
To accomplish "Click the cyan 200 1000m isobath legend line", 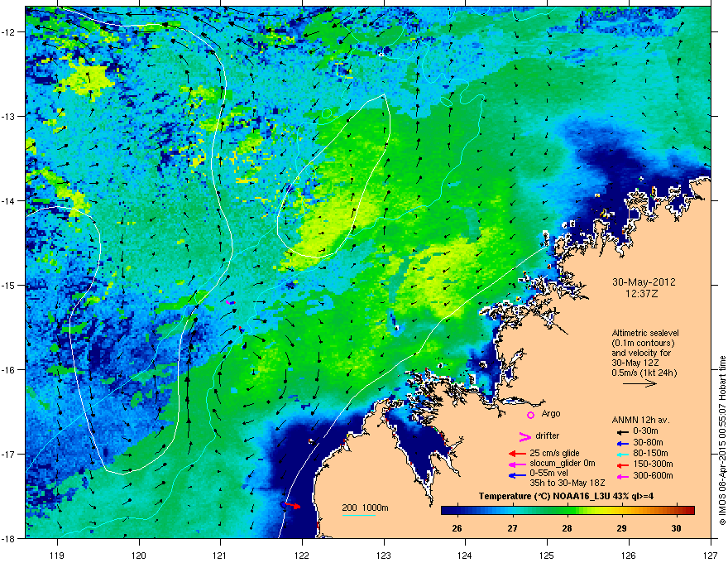I will [358, 515].
